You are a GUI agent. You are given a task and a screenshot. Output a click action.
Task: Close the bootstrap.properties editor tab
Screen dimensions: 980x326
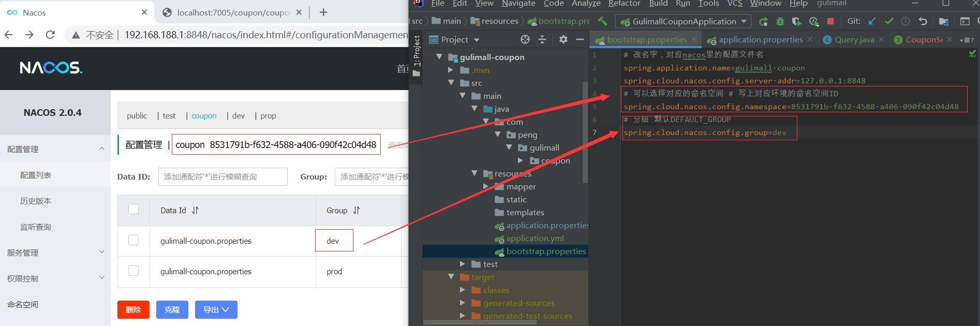pyautogui.click(x=694, y=39)
